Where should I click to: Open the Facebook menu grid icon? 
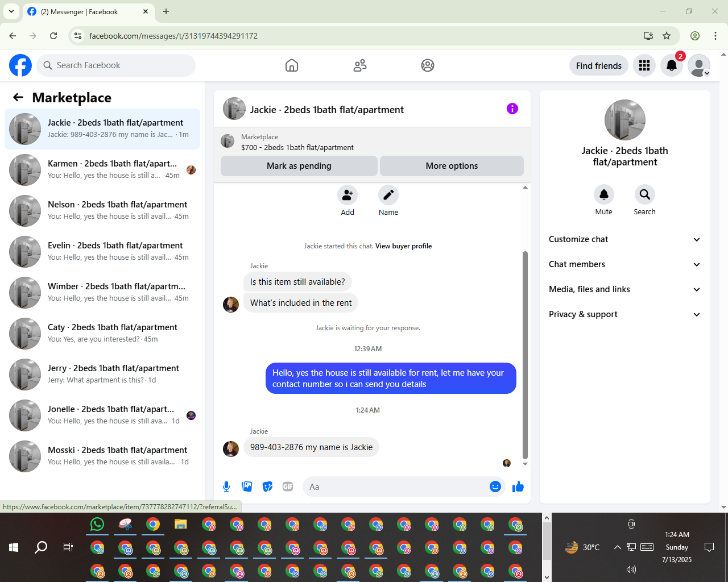[644, 65]
